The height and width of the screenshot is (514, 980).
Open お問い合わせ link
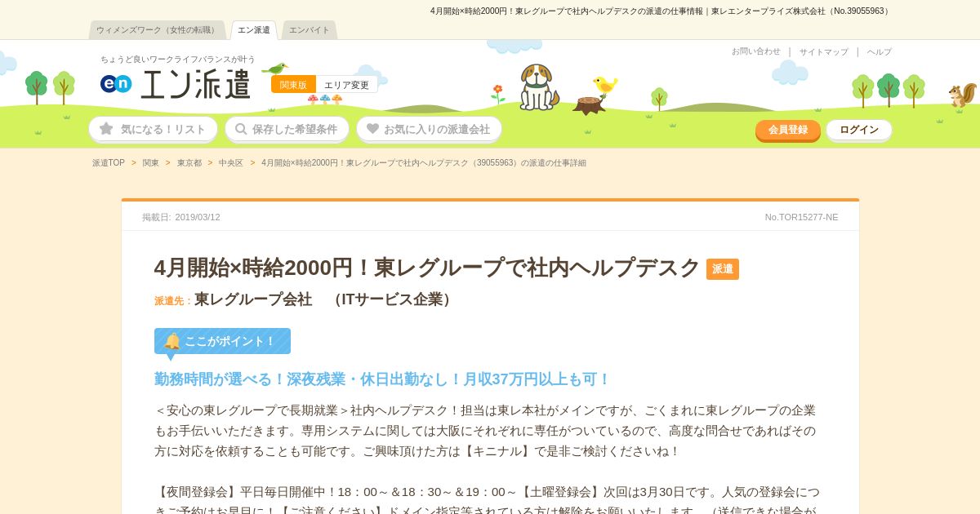[755, 51]
